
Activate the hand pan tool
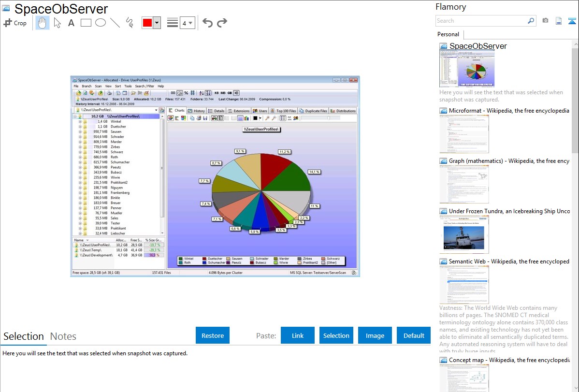[x=43, y=23]
